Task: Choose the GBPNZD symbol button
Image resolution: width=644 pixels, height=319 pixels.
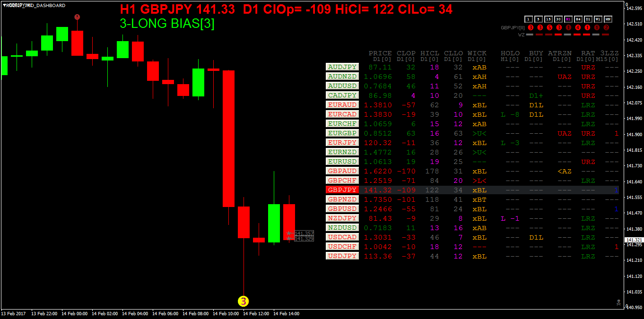Action: 342,199
